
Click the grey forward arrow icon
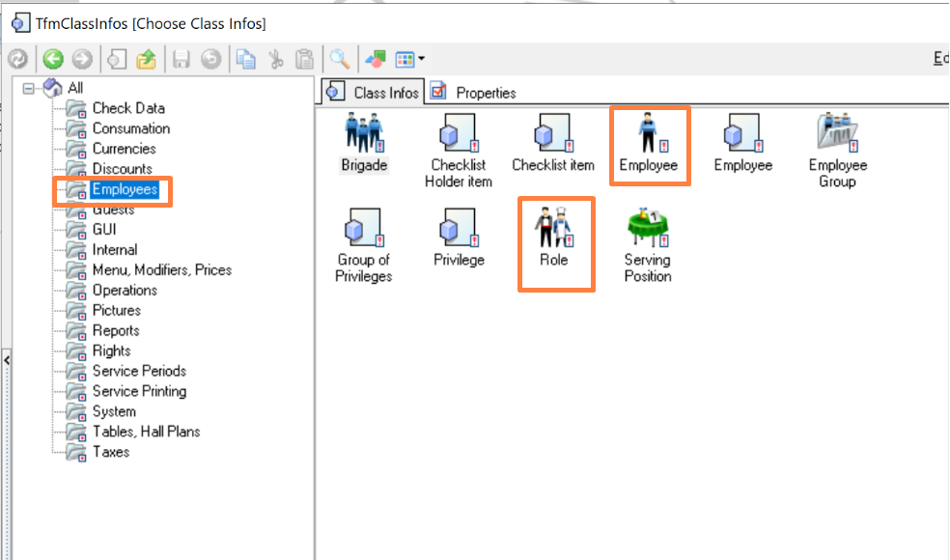[x=82, y=59]
